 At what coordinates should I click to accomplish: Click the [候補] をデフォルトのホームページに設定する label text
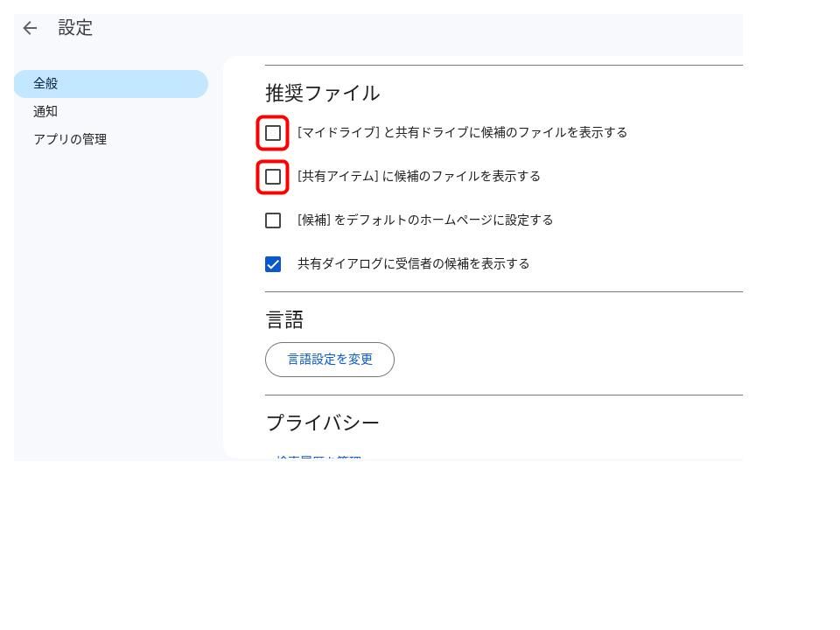(424, 220)
